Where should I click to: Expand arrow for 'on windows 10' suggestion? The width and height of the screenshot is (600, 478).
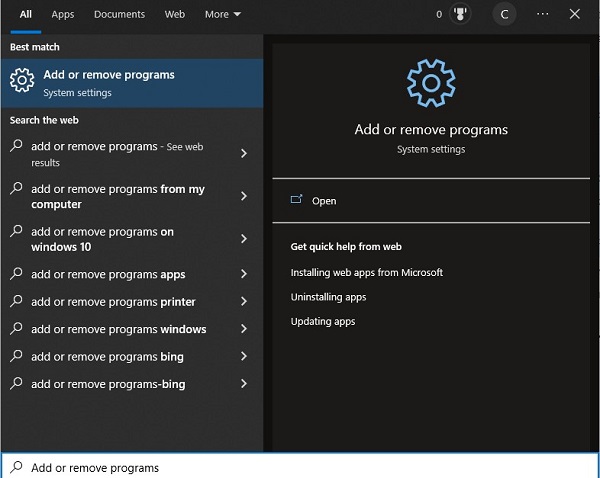244,239
